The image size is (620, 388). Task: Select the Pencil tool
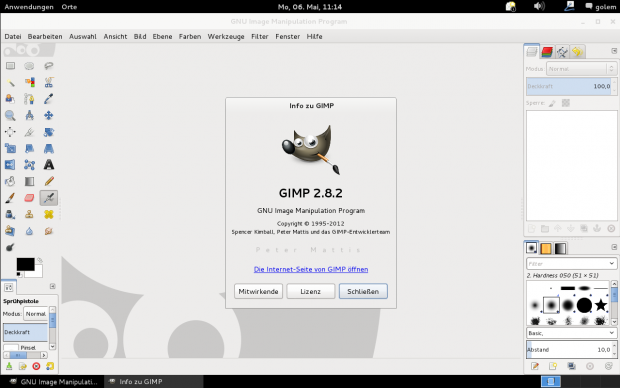coord(49,182)
